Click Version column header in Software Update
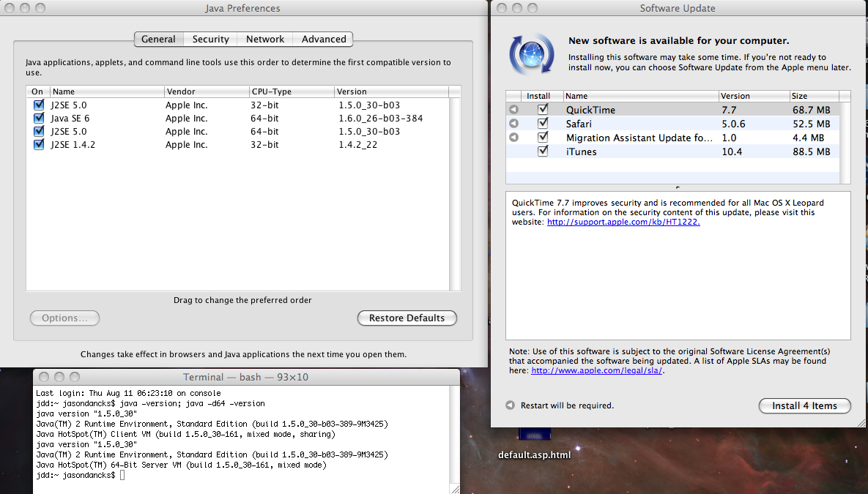This screenshot has height=494, width=868. click(x=754, y=96)
